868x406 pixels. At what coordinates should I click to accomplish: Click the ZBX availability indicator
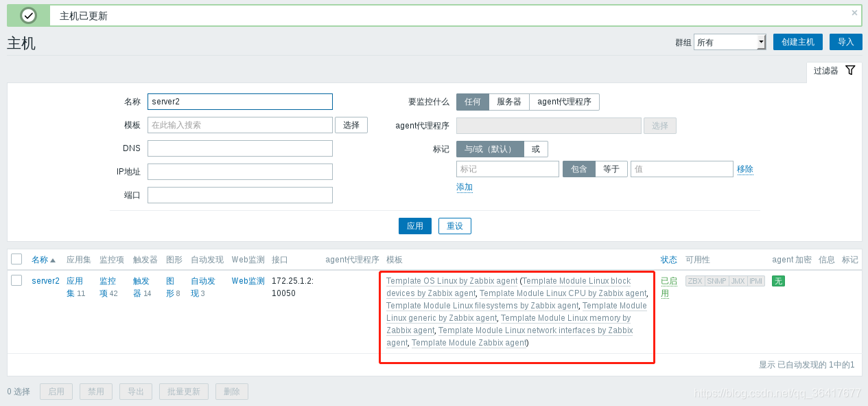(695, 281)
